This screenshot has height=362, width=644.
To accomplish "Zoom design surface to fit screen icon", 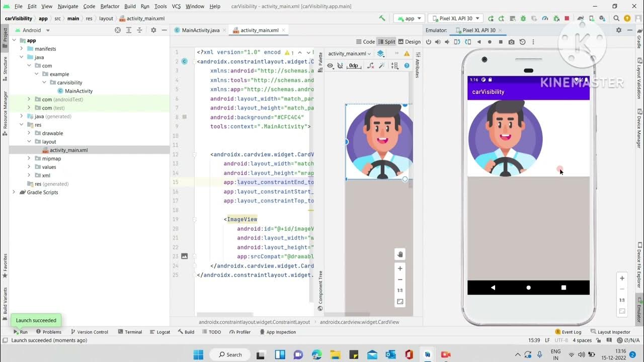I will tap(400, 302).
